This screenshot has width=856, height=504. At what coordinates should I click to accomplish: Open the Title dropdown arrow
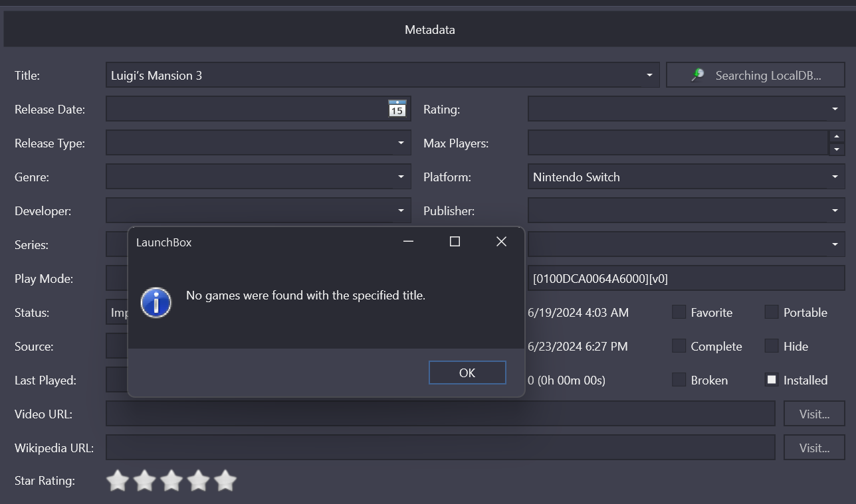coord(649,75)
